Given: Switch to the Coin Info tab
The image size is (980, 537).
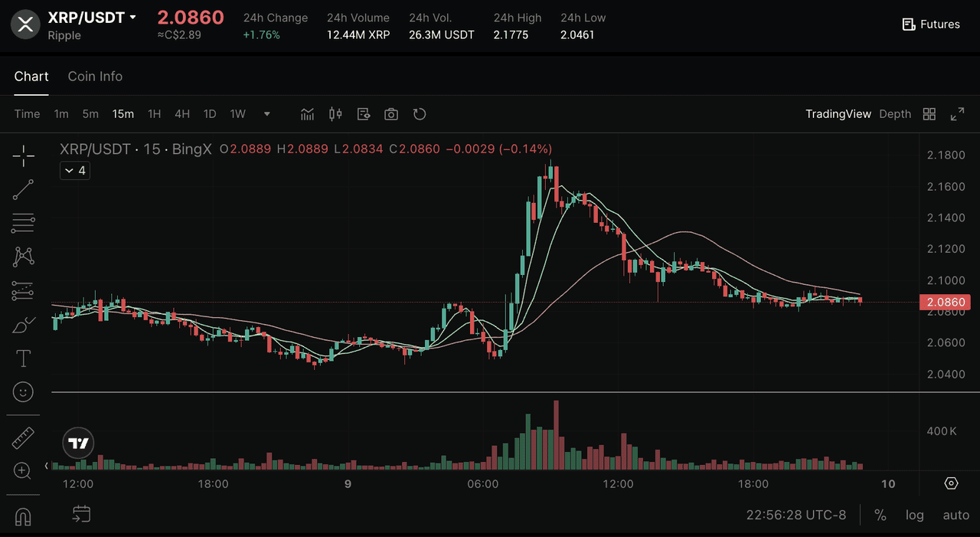Looking at the screenshot, I should point(95,77).
